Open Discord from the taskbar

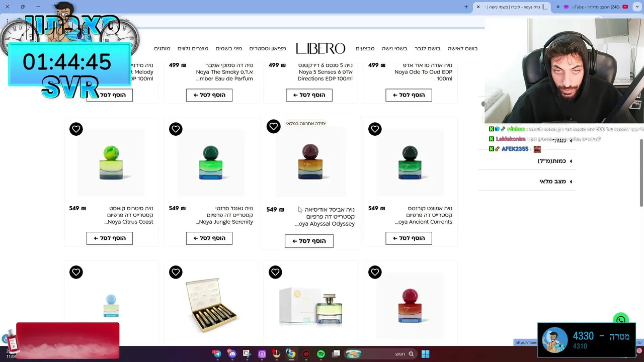coord(231,354)
